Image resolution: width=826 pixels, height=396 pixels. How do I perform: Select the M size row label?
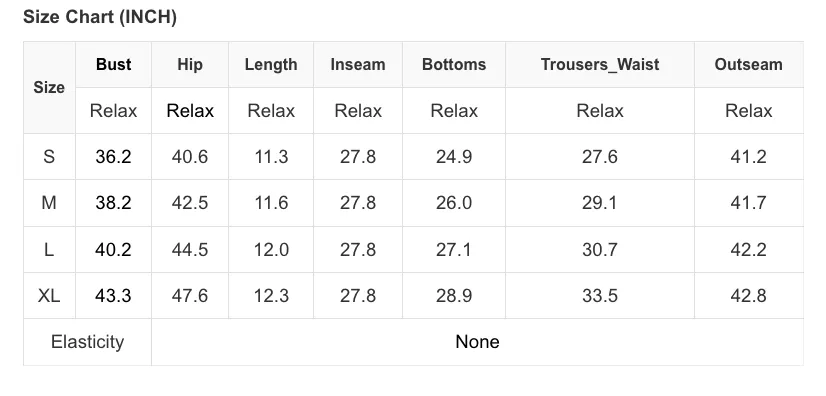point(49,203)
